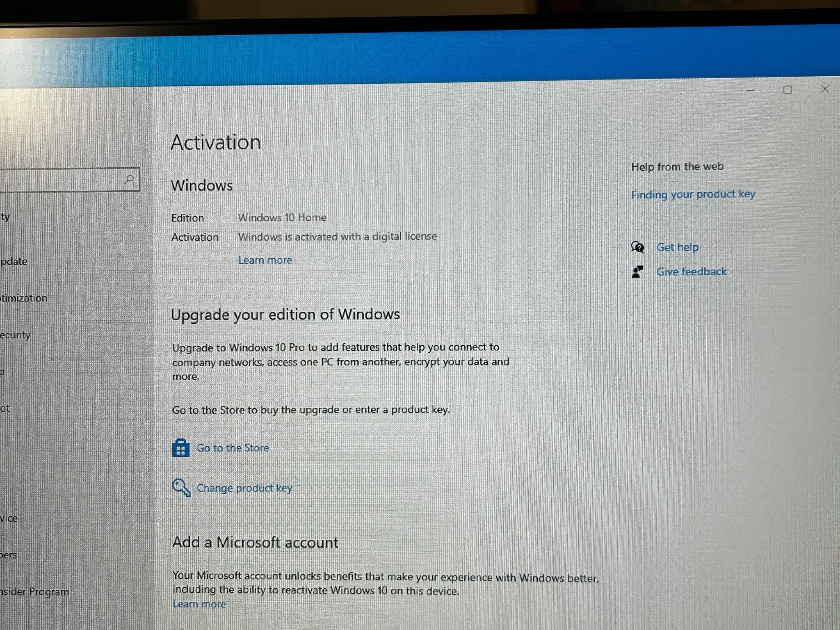Viewport: 840px width, 630px height.
Task: Open Learn more under Add a Microsoft account
Action: click(x=199, y=604)
